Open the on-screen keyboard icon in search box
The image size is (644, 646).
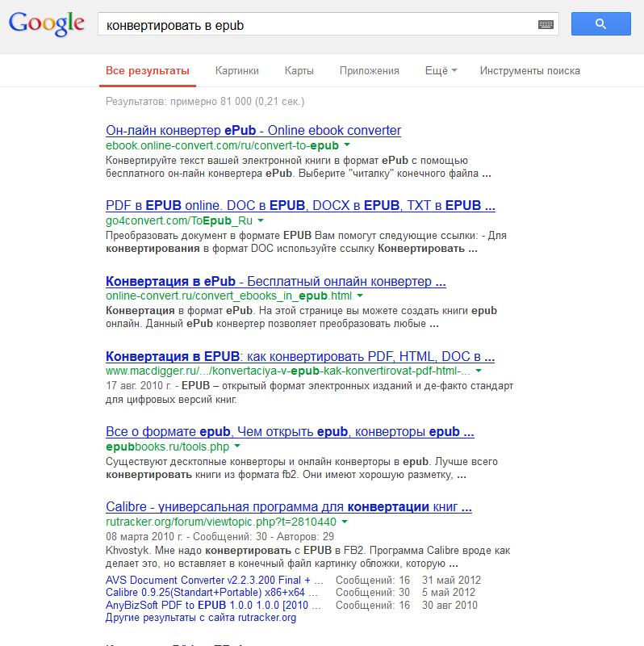point(546,25)
